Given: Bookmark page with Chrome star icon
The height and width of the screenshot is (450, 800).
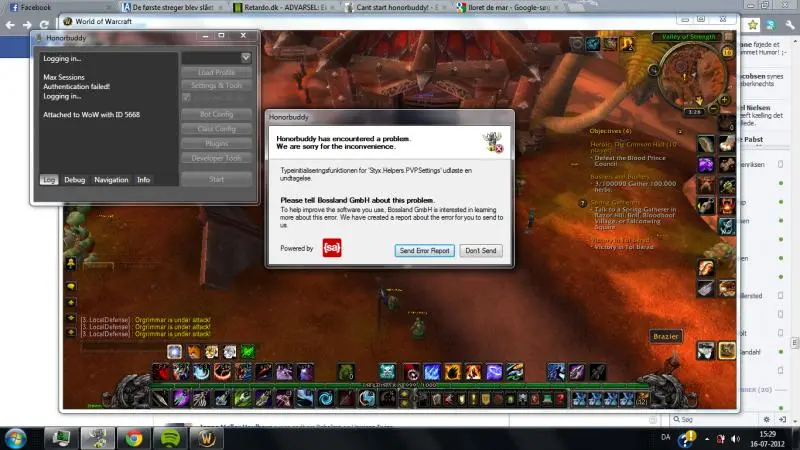Looking at the screenshot, I should (x=753, y=24).
